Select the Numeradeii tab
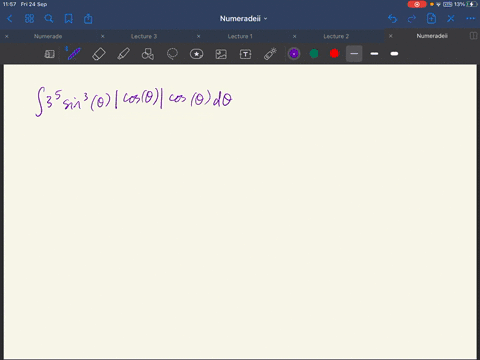 pyautogui.click(x=432, y=36)
